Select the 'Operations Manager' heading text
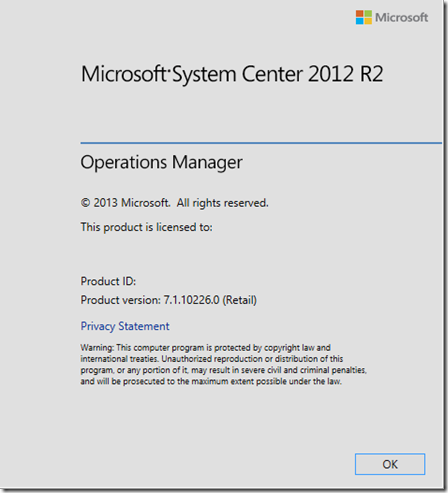 click(x=161, y=163)
